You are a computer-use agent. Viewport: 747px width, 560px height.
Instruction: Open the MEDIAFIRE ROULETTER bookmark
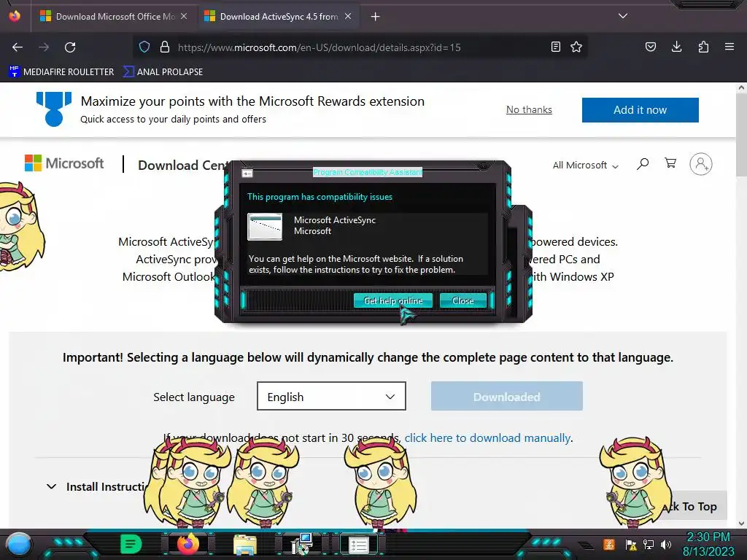coord(61,72)
